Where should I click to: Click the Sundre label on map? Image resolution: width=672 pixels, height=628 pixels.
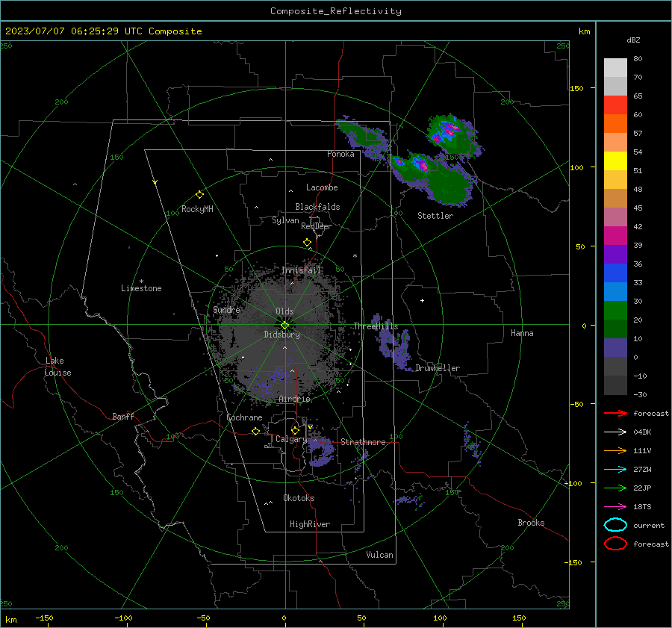pos(226,309)
